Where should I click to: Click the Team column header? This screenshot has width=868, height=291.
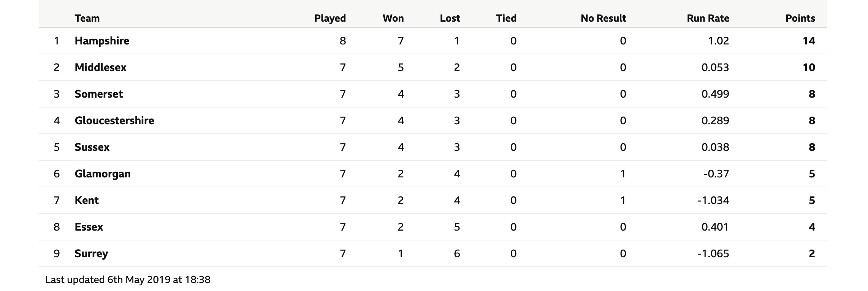pyautogui.click(x=87, y=18)
